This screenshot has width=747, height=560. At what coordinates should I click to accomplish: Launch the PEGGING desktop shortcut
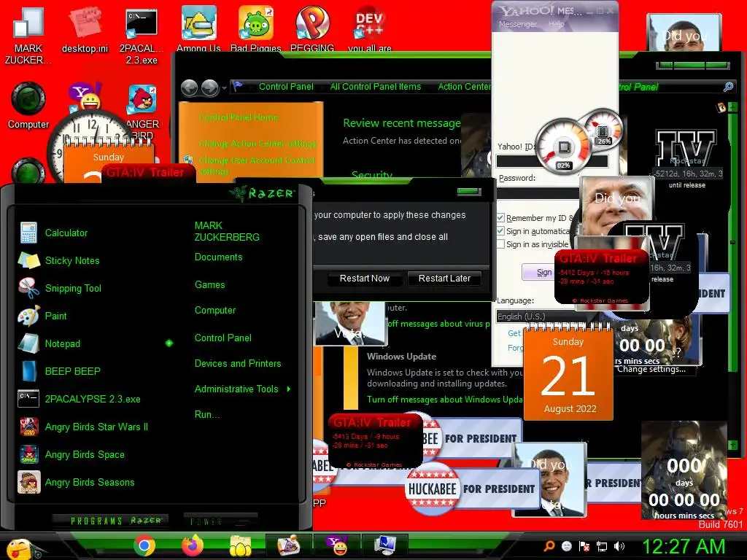coord(312,28)
